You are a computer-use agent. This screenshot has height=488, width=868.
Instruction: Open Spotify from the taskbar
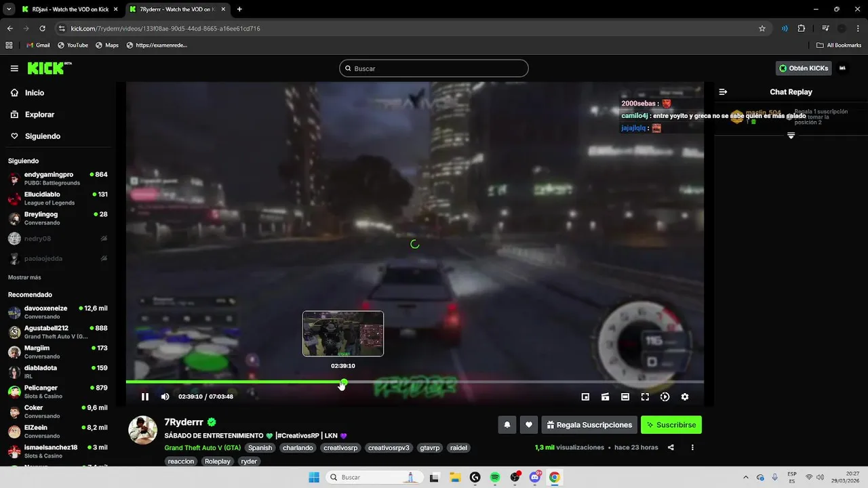495,477
